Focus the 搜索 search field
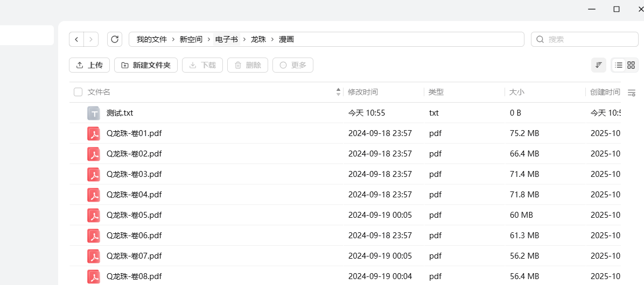The image size is (644, 285). coord(590,39)
